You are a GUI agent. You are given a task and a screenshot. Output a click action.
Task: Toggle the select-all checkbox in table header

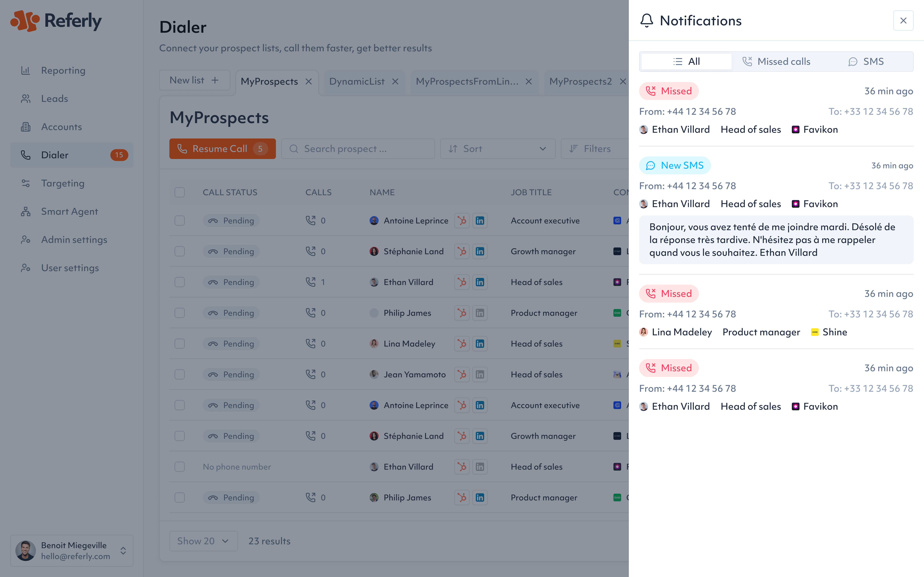[180, 192]
